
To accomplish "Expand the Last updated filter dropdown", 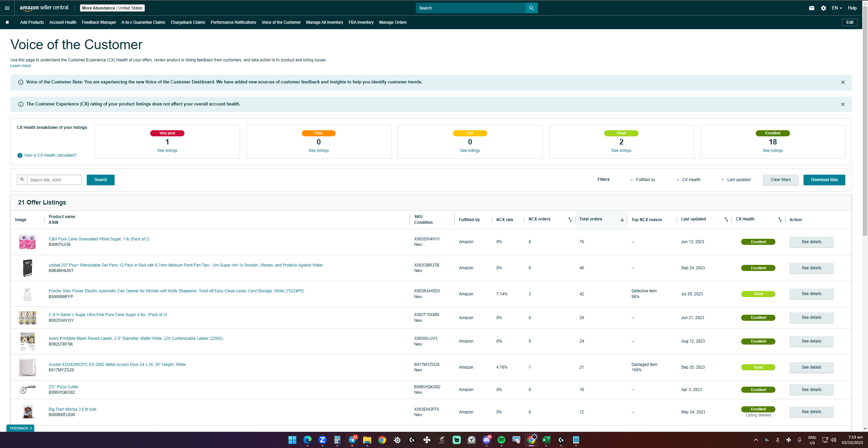I will [735, 180].
